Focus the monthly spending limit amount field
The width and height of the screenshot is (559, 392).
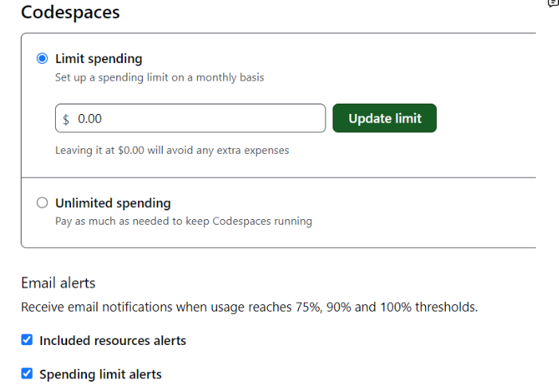tap(199, 119)
